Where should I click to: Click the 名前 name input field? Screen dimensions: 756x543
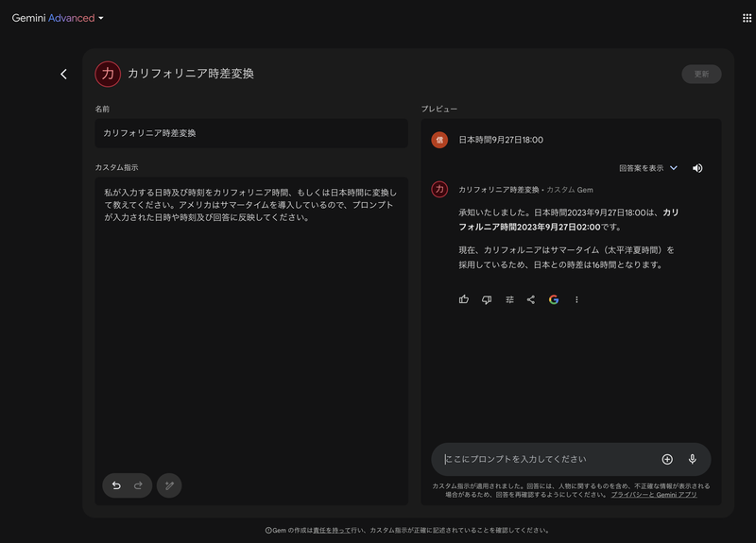(251, 133)
